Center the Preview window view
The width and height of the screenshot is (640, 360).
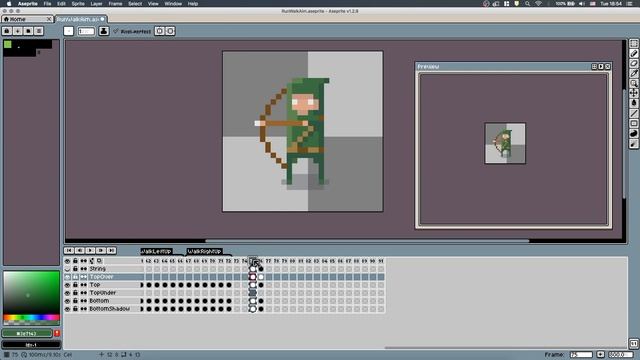(x=594, y=67)
